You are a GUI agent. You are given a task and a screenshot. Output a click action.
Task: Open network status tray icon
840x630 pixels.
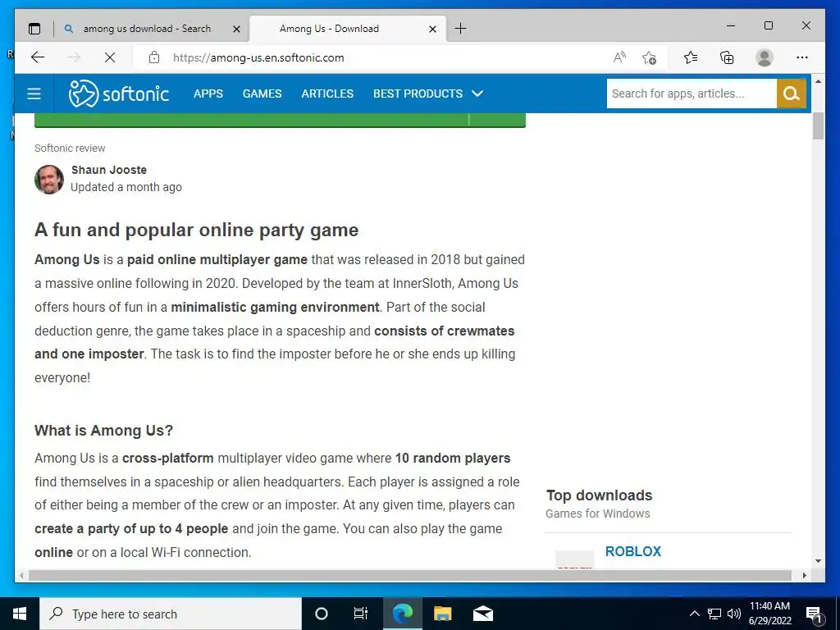click(x=714, y=614)
